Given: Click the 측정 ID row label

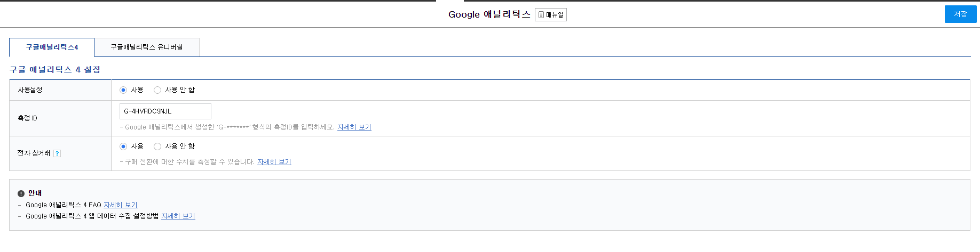Looking at the screenshot, I should [x=27, y=118].
